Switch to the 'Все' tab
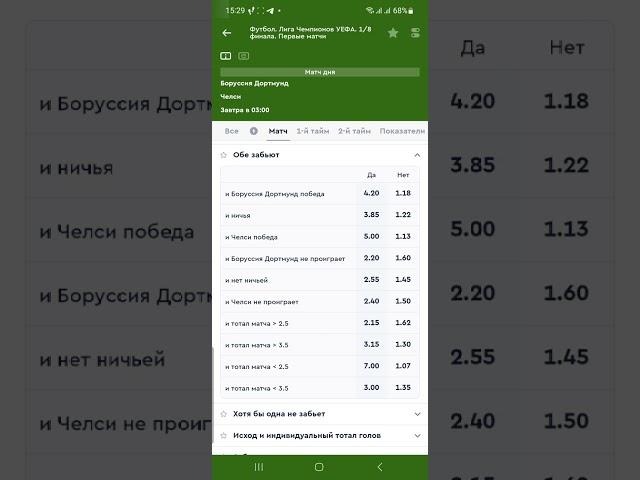Screen dimensions: 640x480 tap(231, 131)
